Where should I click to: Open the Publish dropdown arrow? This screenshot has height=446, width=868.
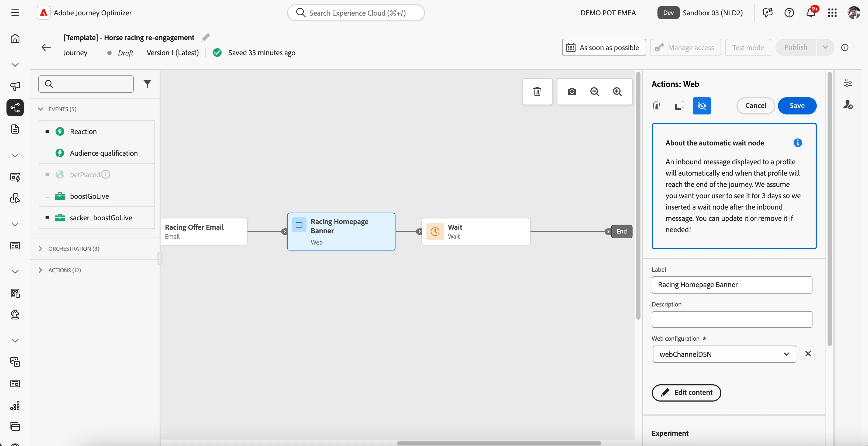point(825,47)
